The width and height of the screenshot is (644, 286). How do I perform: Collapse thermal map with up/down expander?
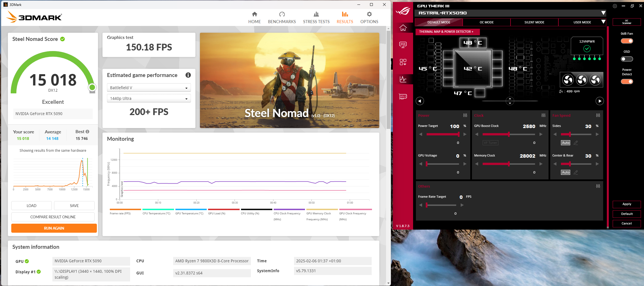point(510,101)
